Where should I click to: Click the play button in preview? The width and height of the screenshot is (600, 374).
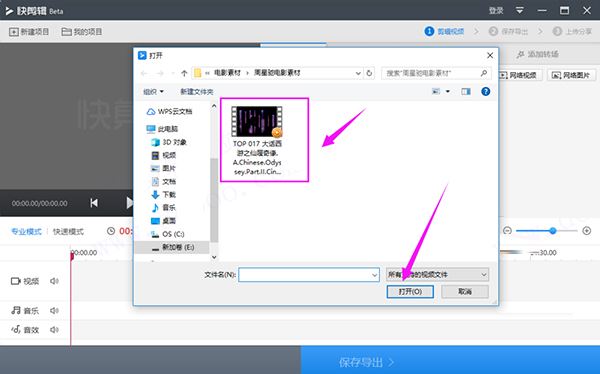[x=130, y=203]
